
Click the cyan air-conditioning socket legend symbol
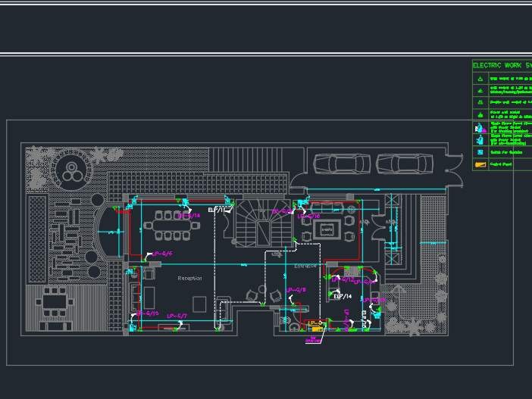[x=480, y=139]
